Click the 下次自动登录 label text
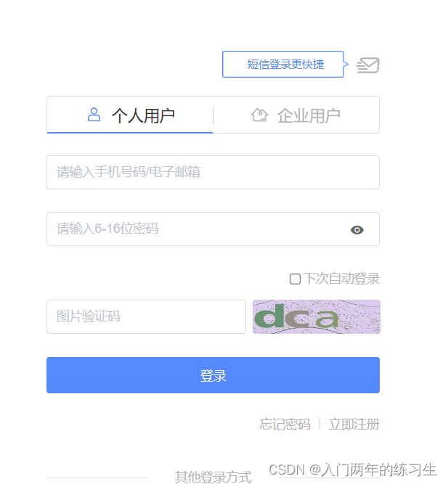Image resolution: width=448 pixels, height=484 pixels. 341,279
